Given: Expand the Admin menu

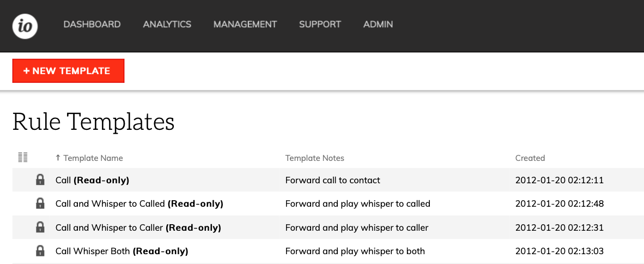Looking at the screenshot, I should click(x=378, y=25).
